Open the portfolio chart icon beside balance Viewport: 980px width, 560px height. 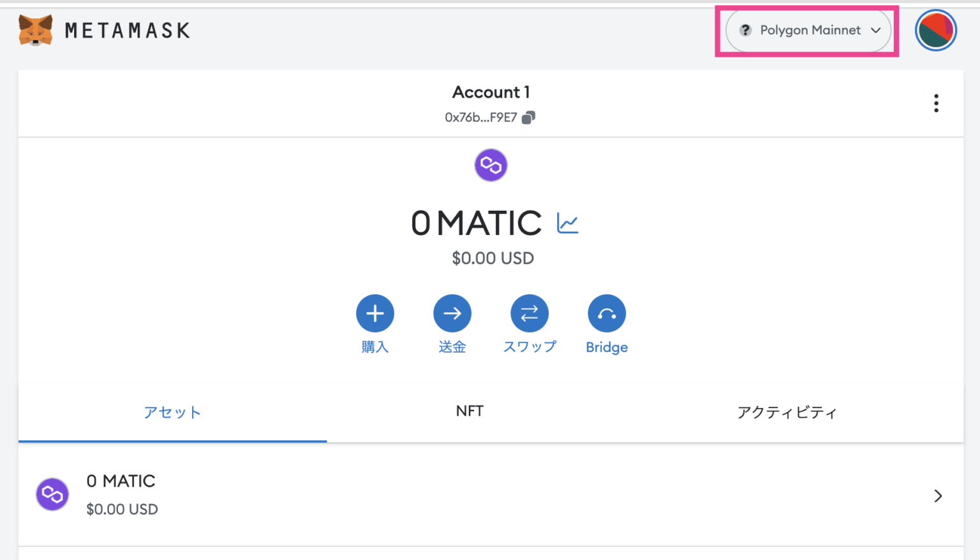pos(567,223)
